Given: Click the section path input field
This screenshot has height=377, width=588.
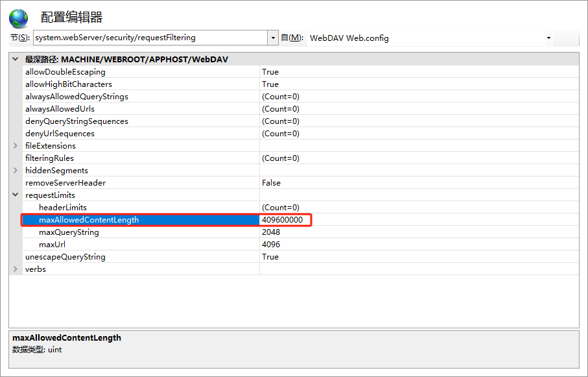Looking at the screenshot, I should coord(150,38).
